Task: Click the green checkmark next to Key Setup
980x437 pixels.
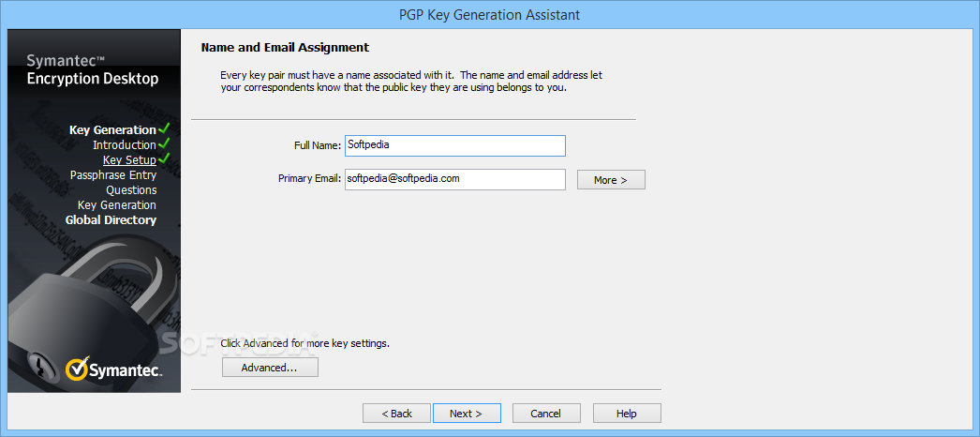Action: [164, 158]
